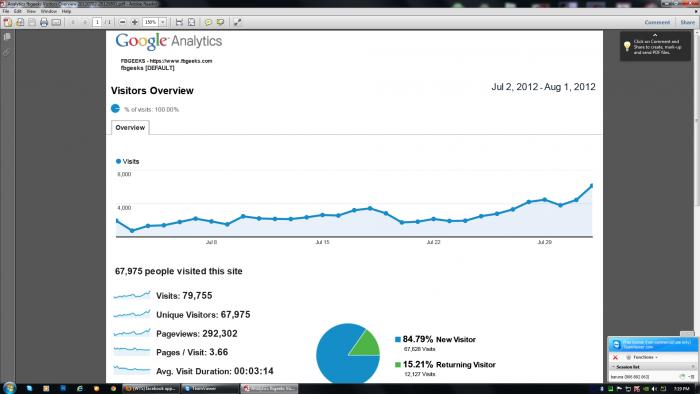Open the Window menu

49,11
